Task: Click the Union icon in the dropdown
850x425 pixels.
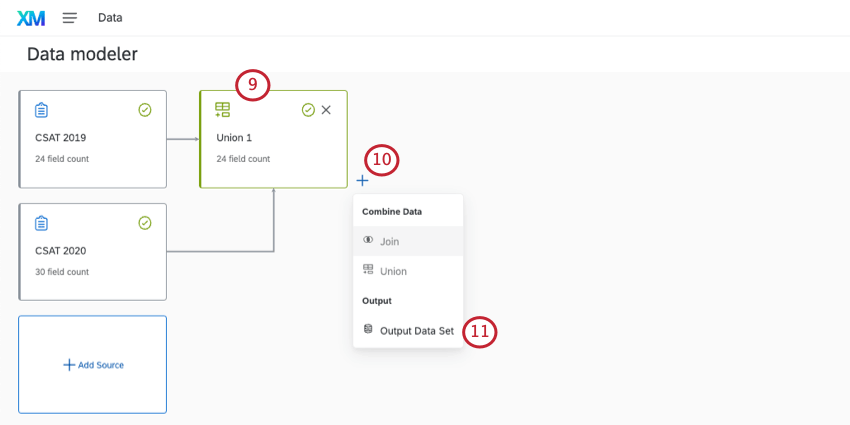Action: click(x=368, y=270)
